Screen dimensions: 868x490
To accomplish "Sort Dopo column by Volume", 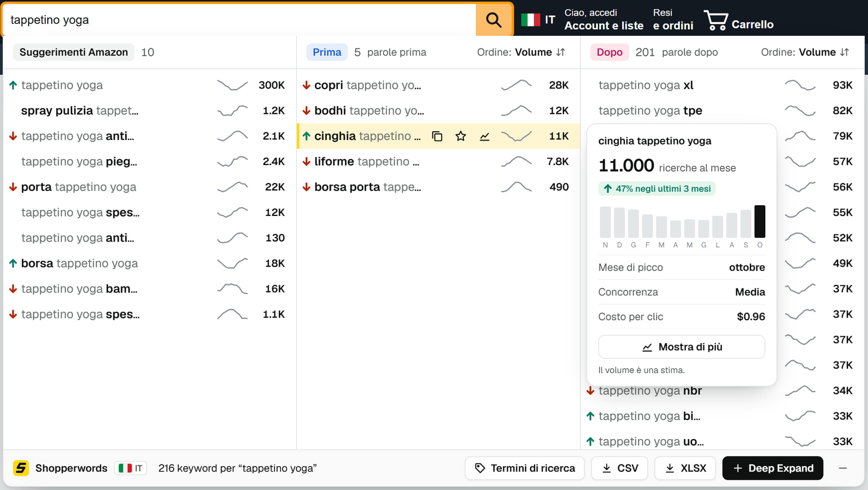I will click(x=805, y=52).
